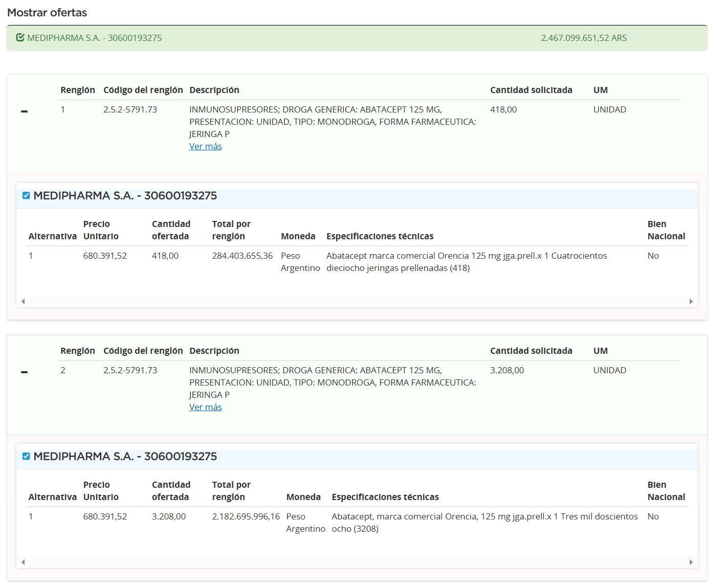Click the check icon beside the green MEDIPHARMA header
This screenshot has width=723, height=588.
coord(20,37)
